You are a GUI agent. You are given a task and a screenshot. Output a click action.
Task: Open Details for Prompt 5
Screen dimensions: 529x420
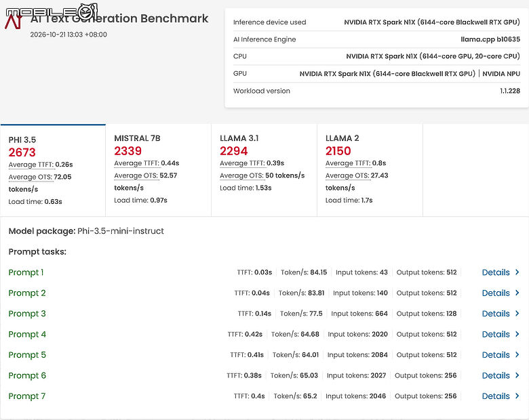pyautogui.click(x=496, y=354)
